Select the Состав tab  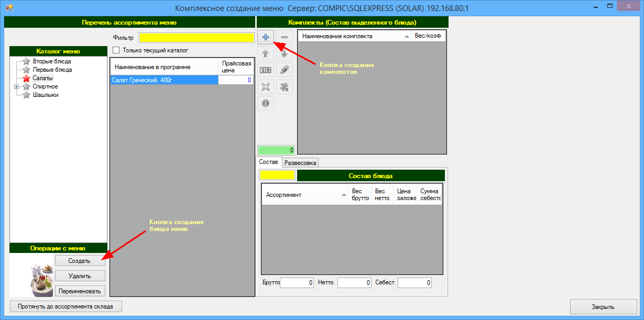[269, 162]
